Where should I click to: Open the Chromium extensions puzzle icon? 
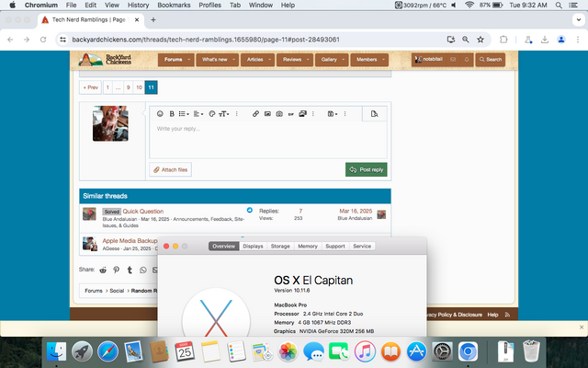point(503,40)
